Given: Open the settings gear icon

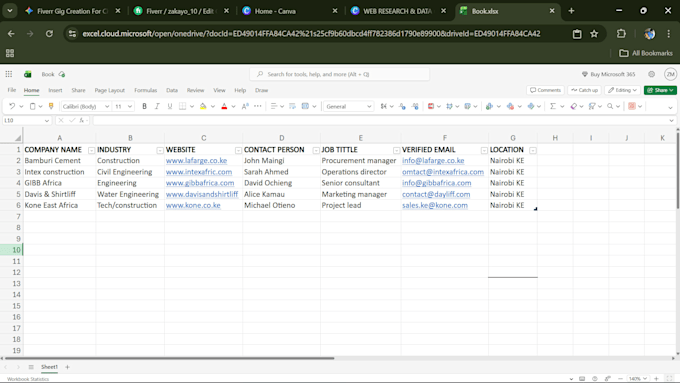Looking at the screenshot, I should point(651,74).
